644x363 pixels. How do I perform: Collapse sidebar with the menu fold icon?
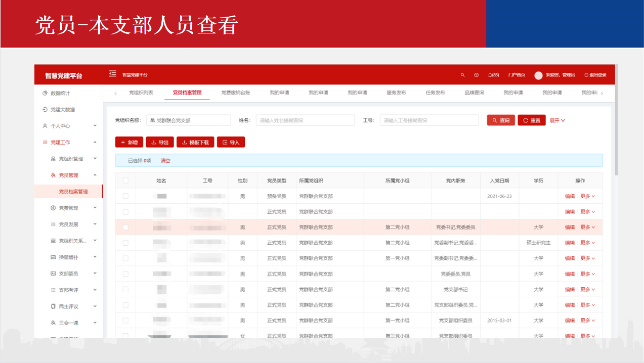pos(113,74)
